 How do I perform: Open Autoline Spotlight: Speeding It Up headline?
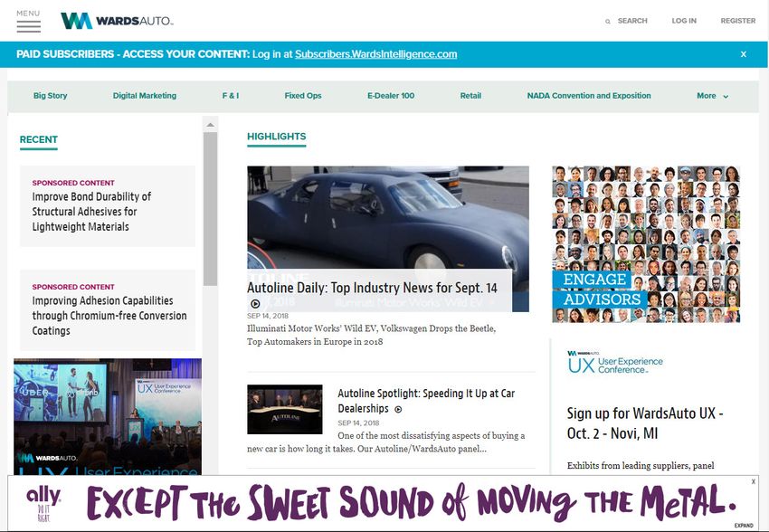[x=426, y=401]
